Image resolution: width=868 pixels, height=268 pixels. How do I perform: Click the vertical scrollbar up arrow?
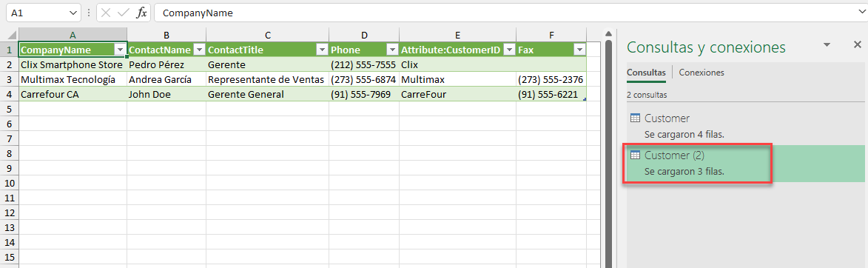pos(608,34)
